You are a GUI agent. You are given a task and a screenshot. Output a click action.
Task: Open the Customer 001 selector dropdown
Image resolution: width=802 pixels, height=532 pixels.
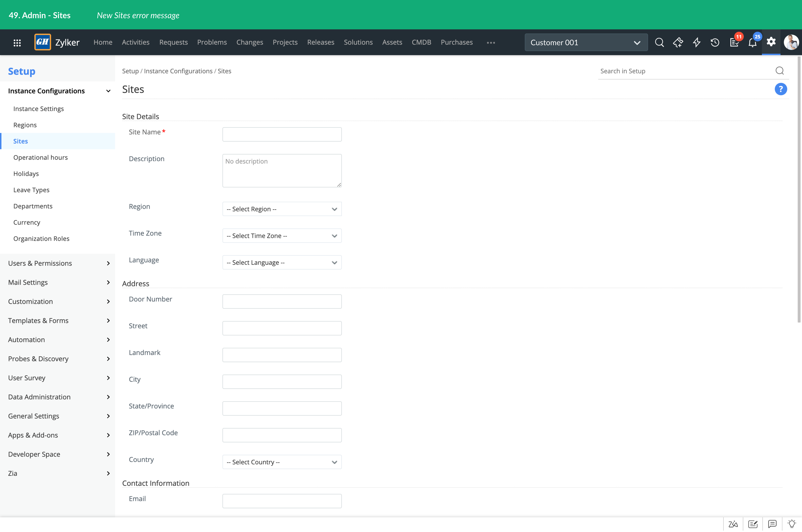tap(586, 42)
